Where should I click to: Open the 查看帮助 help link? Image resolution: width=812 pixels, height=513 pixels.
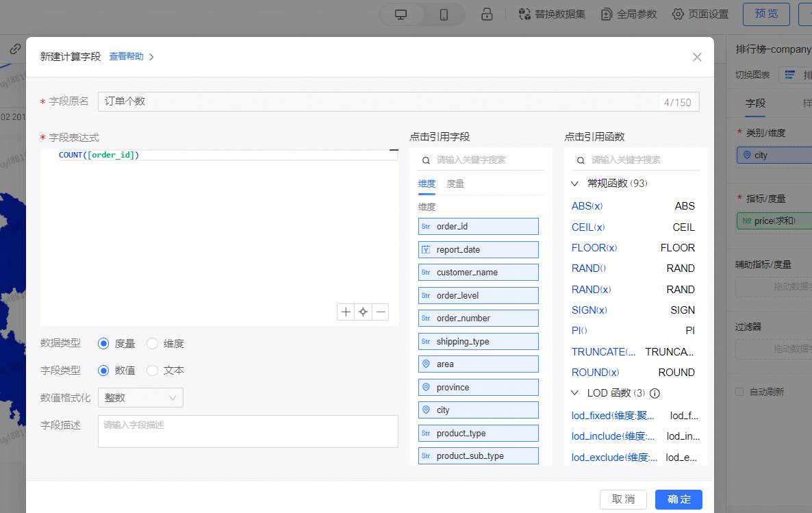pos(127,57)
